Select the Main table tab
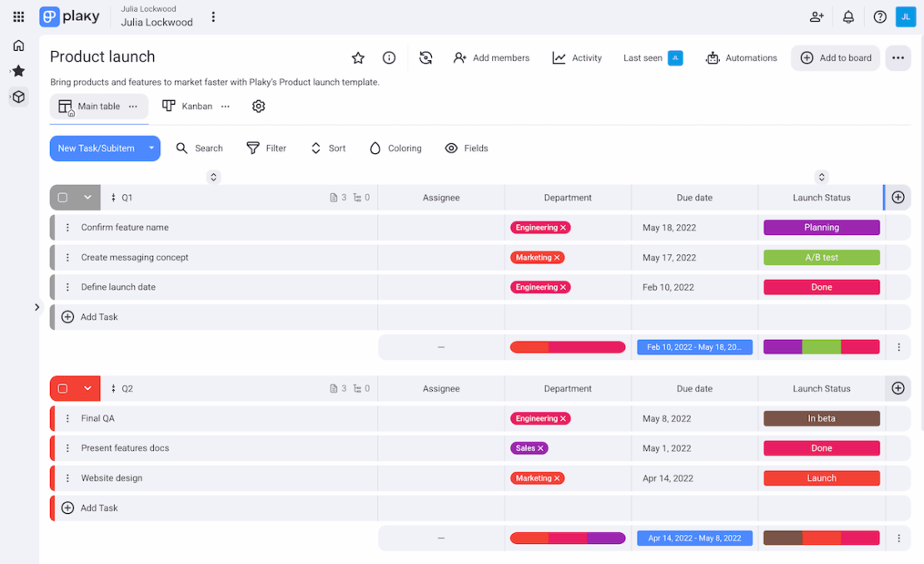This screenshot has height=564, width=924. [92, 106]
